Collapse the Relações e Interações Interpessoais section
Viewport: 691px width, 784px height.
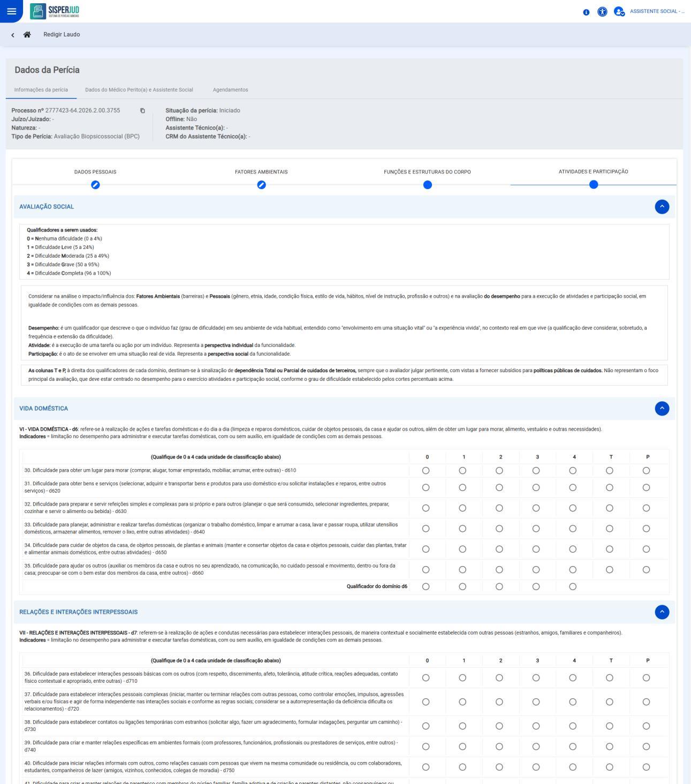(x=662, y=612)
